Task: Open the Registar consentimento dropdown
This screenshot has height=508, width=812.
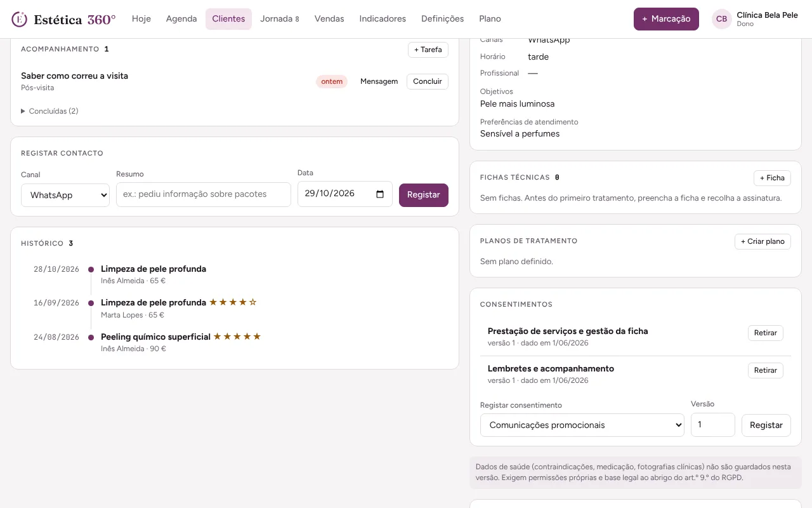Action: click(582, 425)
